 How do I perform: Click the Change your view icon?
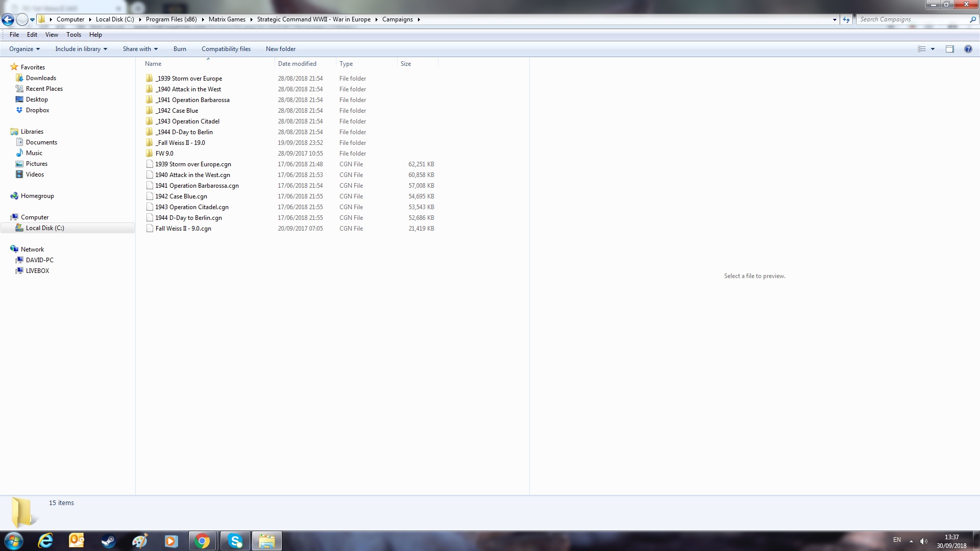[x=921, y=49]
